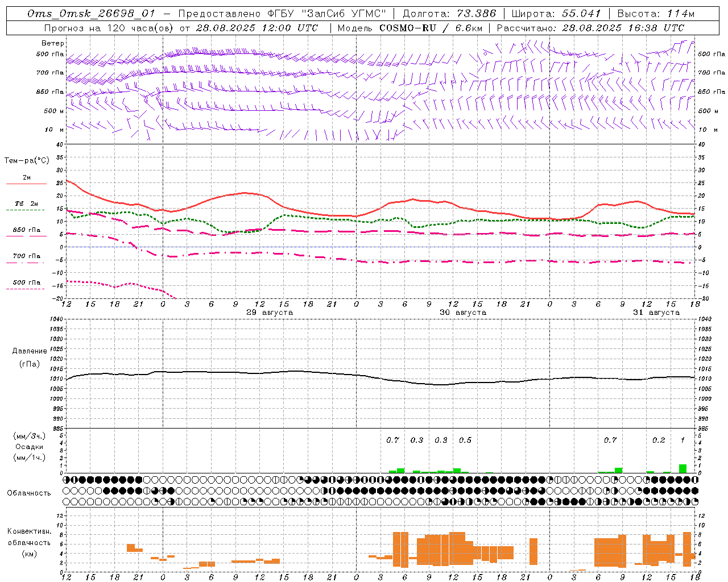728x582 pixels.
Task: Click the Ветер panel label
Action: click(53, 43)
